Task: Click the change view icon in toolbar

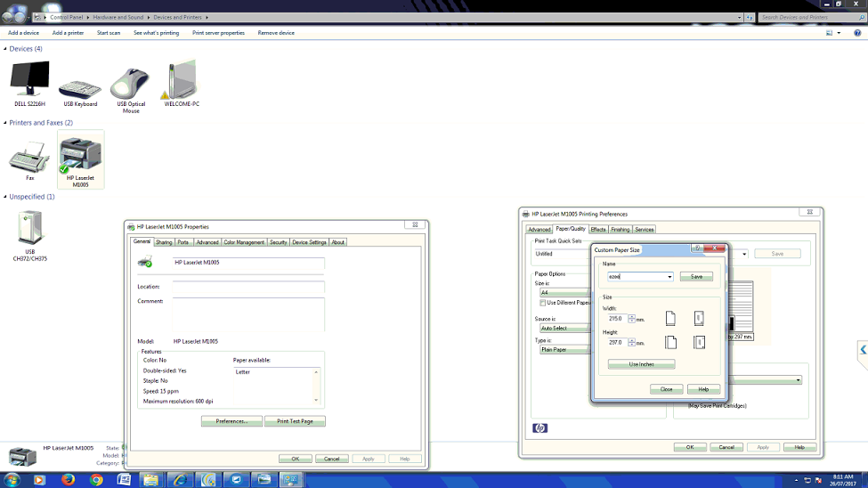Action: pos(829,33)
